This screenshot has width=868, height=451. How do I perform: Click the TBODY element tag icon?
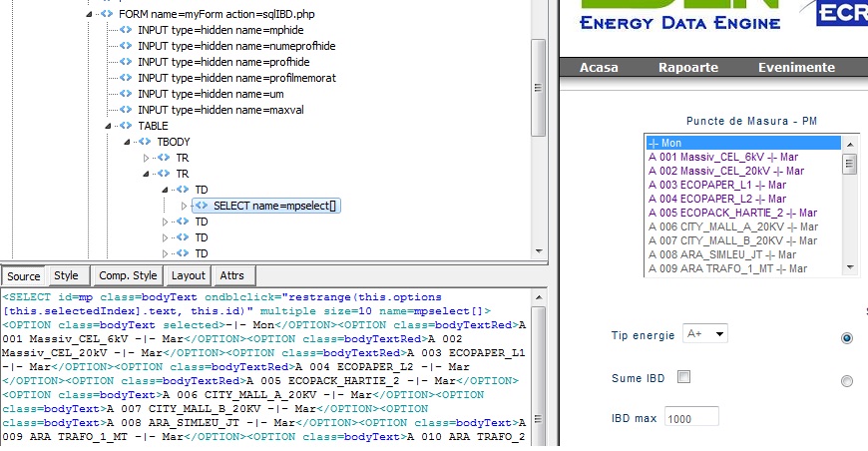(145, 142)
